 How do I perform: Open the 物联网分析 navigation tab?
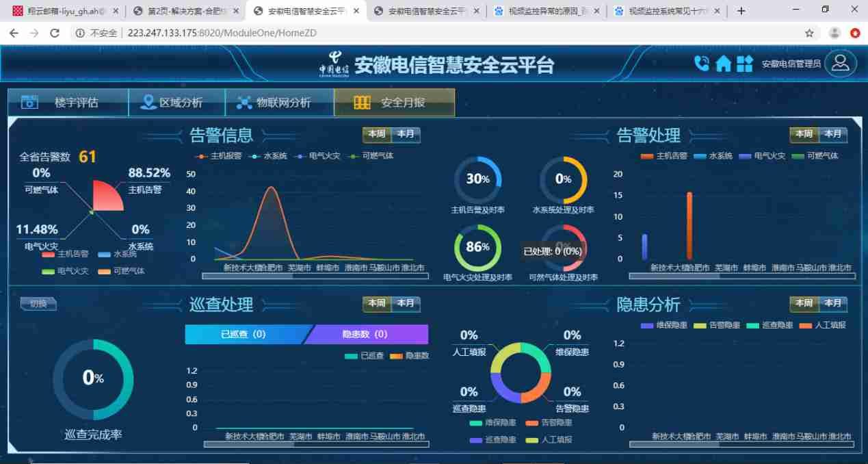coord(279,103)
